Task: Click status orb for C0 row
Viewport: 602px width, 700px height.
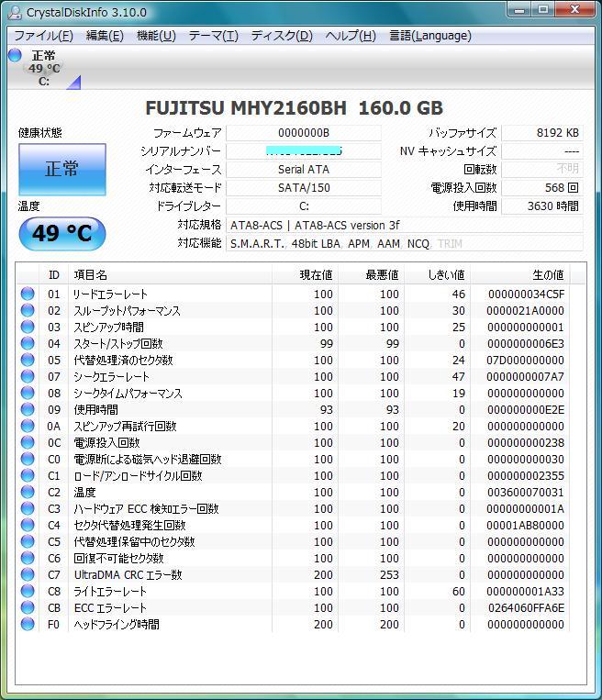Action: pyautogui.click(x=28, y=459)
